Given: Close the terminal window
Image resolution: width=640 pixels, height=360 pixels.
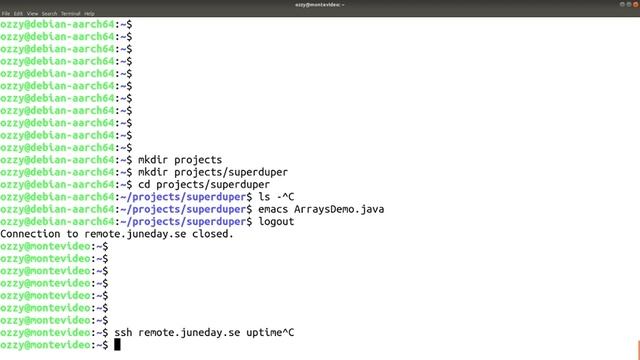Looking at the screenshot, I should [x=636, y=4].
